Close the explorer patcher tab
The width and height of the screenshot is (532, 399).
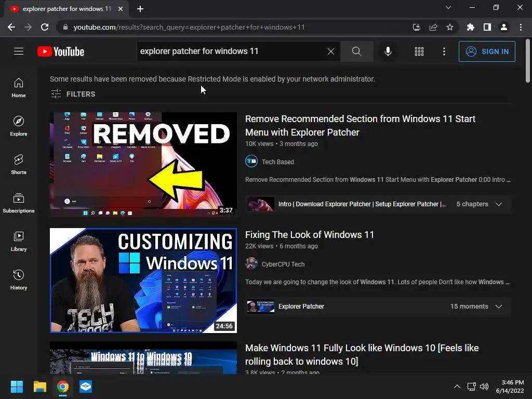pos(121,9)
